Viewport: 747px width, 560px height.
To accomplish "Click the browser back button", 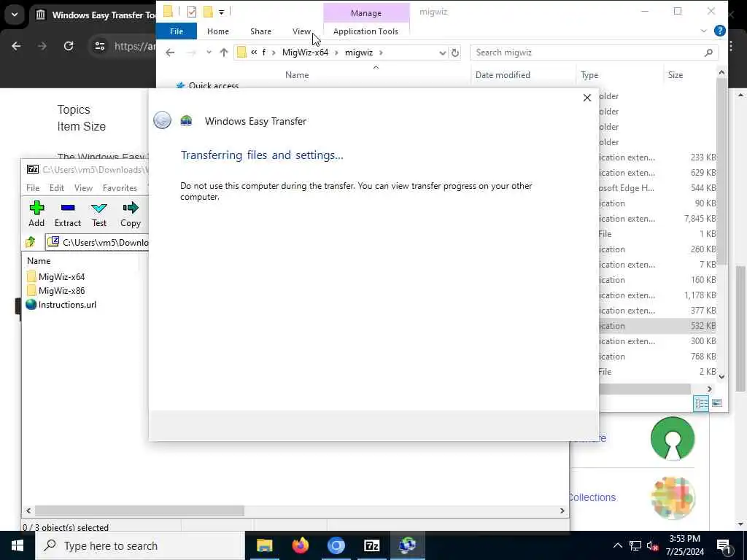I will 16,46.
